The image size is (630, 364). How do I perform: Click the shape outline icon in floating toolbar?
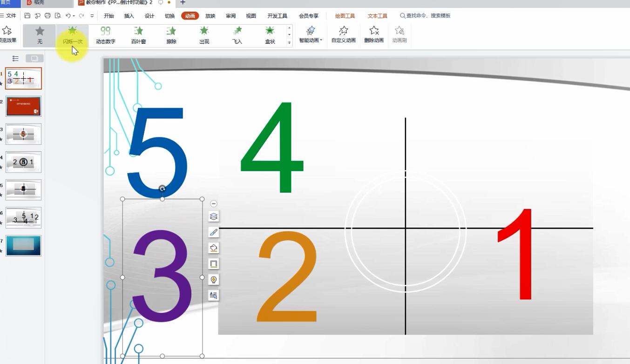point(214,264)
